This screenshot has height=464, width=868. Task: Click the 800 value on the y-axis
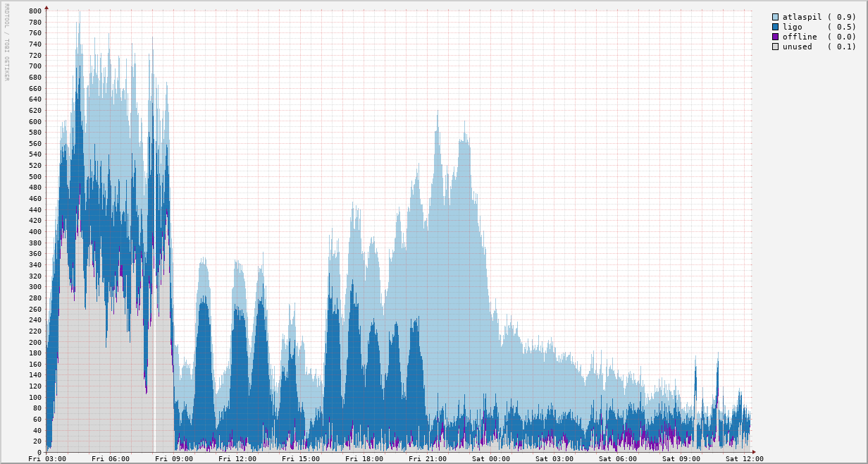(35, 11)
